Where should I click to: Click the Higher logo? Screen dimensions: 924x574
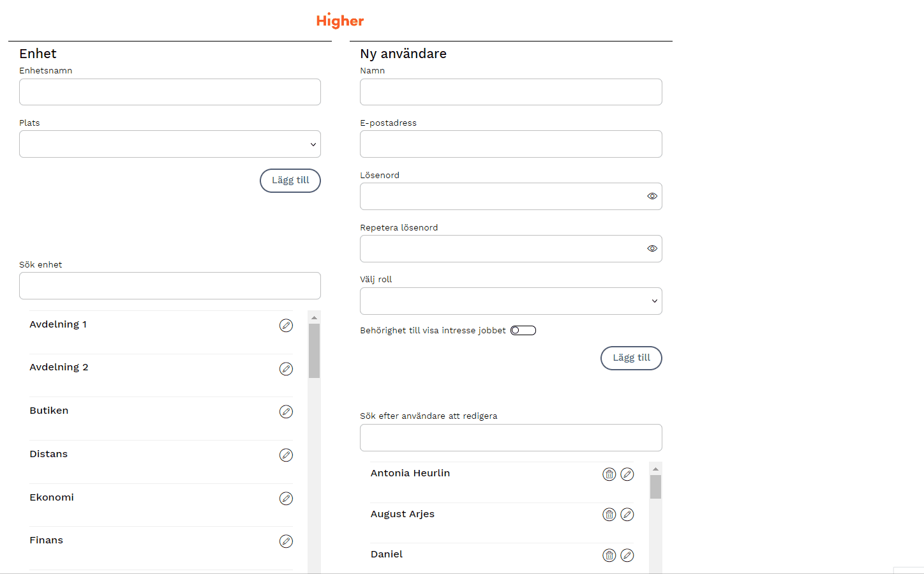point(340,20)
